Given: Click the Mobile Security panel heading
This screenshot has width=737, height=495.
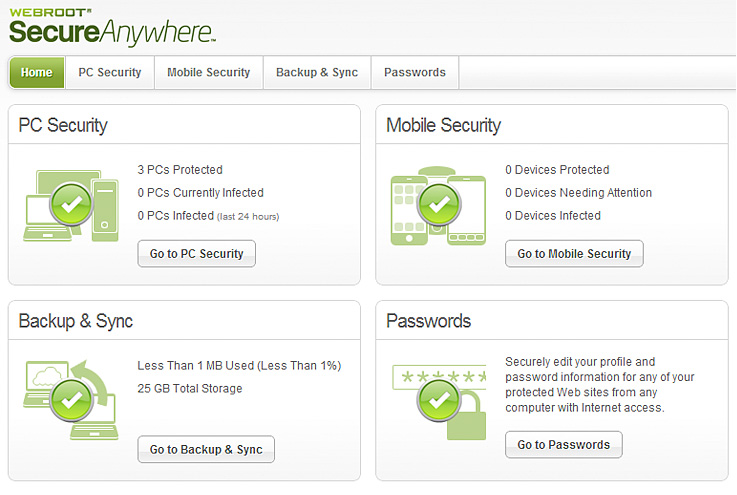Looking at the screenshot, I should coord(443,126).
